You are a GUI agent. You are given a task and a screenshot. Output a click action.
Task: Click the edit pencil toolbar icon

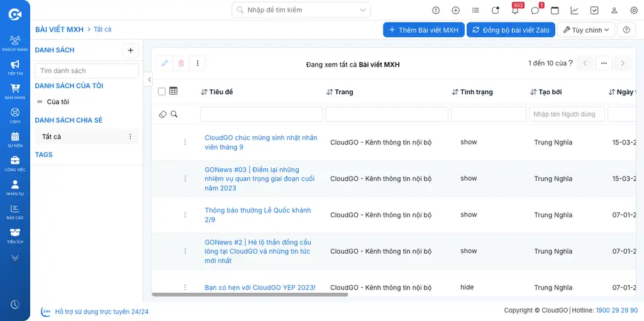165,63
